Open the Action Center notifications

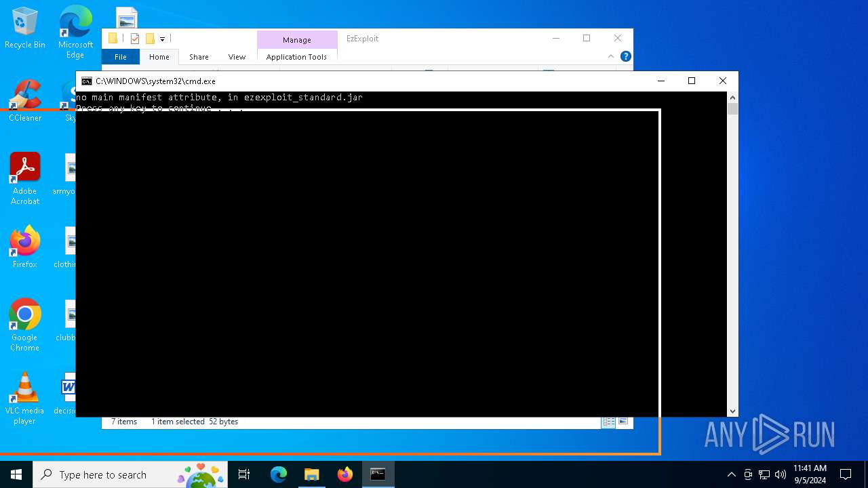coord(846,474)
